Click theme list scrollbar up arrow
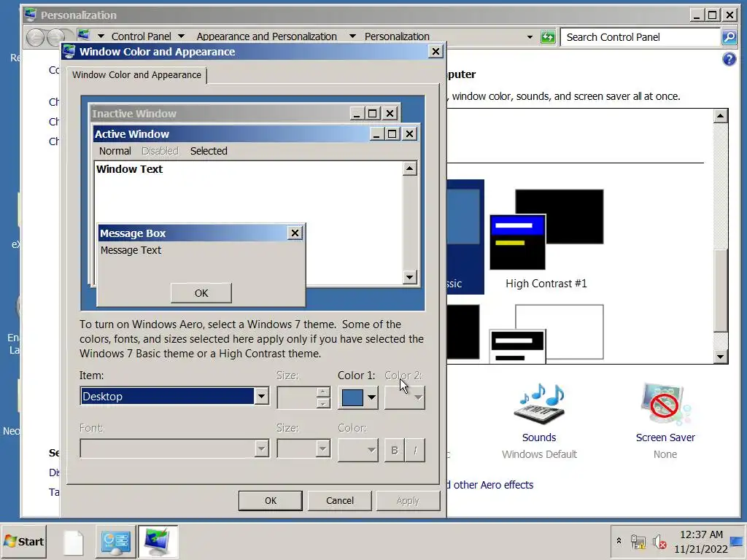Viewport: 747px width, 560px height. tap(720, 116)
